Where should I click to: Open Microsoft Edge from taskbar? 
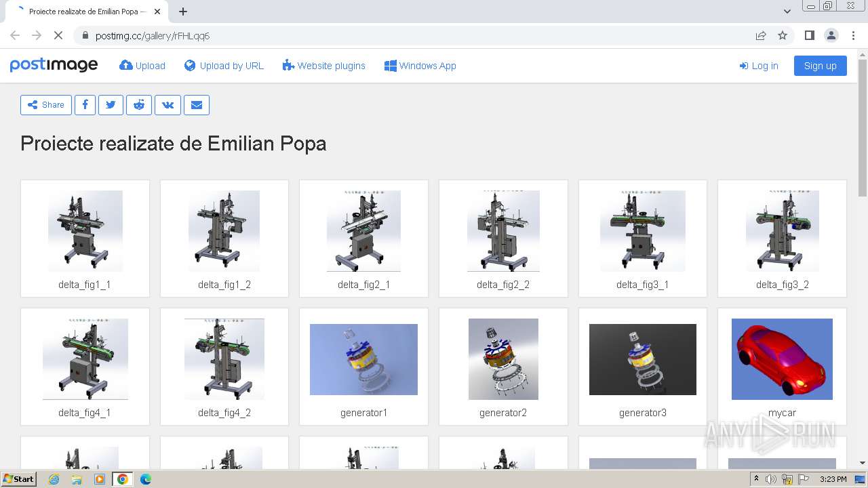tap(146, 479)
